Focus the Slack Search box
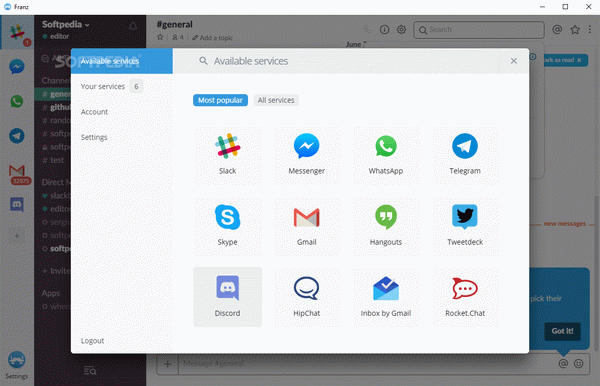 (x=479, y=30)
